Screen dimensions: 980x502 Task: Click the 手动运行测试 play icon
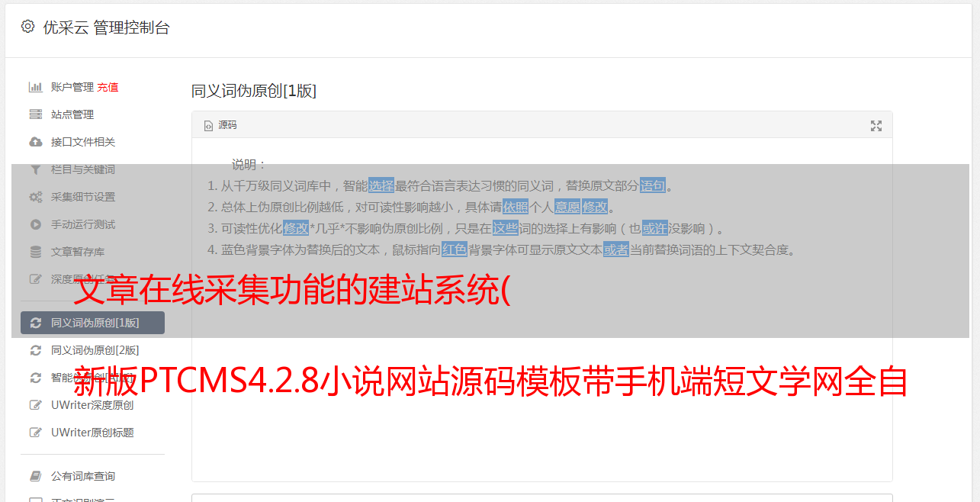coord(35,224)
